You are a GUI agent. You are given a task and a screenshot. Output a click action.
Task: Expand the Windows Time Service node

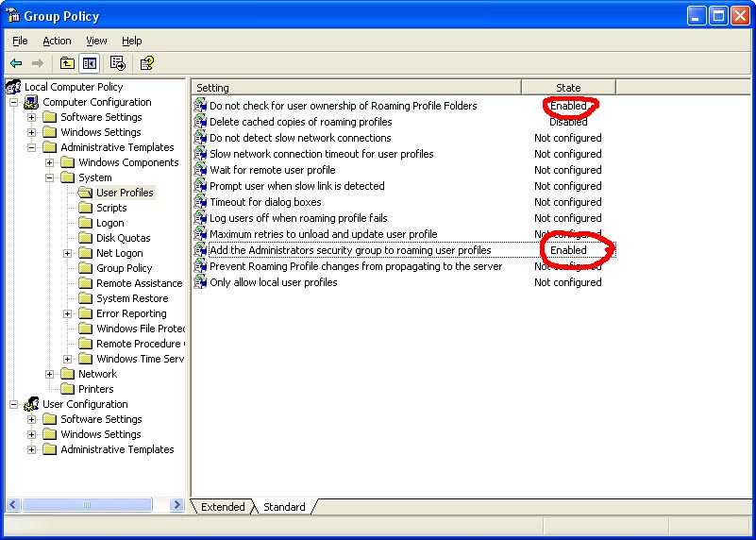pos(68,359)
